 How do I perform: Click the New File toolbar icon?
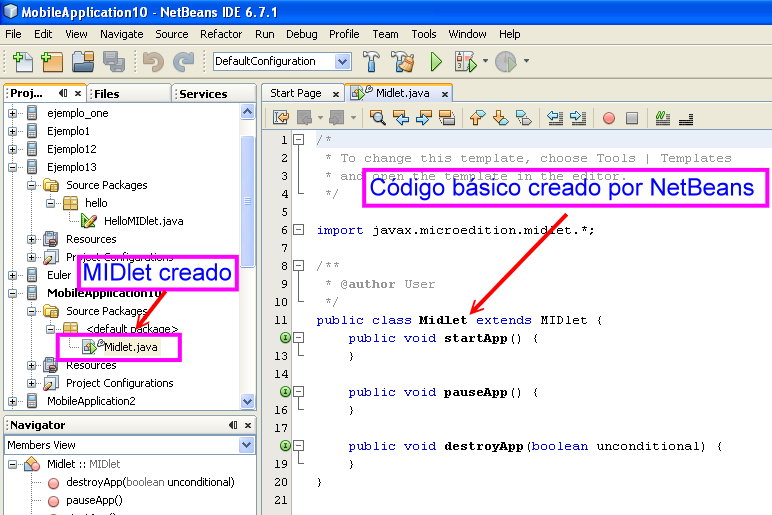point(23,62)
